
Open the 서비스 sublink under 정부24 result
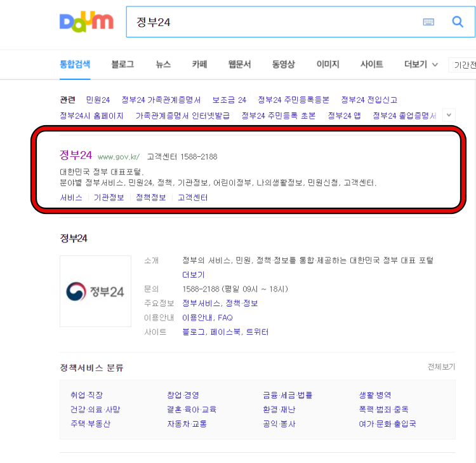[71, 198]
